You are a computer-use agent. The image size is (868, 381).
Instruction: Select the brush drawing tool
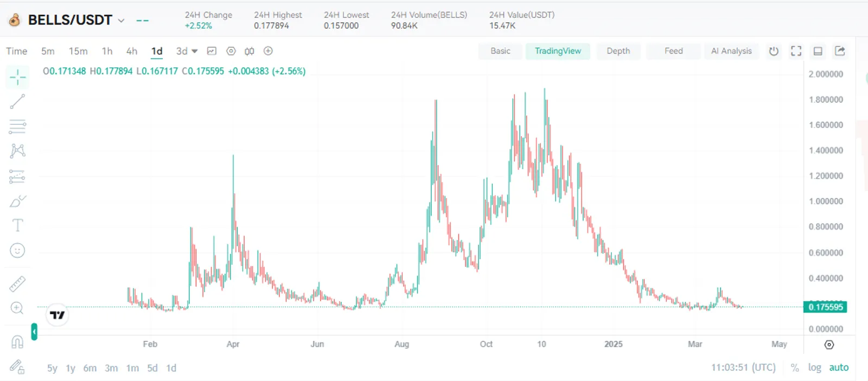click(17, 201)
